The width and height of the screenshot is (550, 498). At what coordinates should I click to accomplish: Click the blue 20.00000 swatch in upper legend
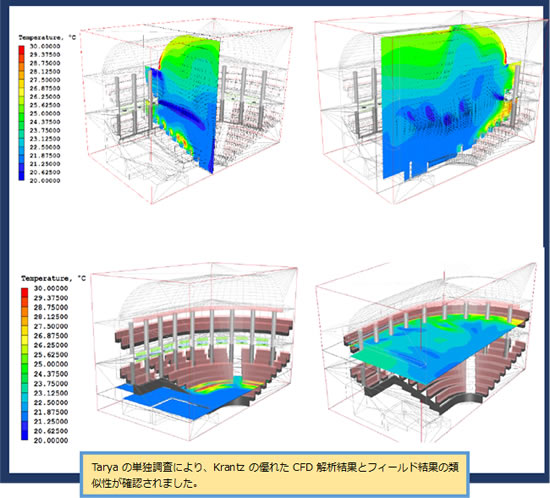click(x=22, y=178)
